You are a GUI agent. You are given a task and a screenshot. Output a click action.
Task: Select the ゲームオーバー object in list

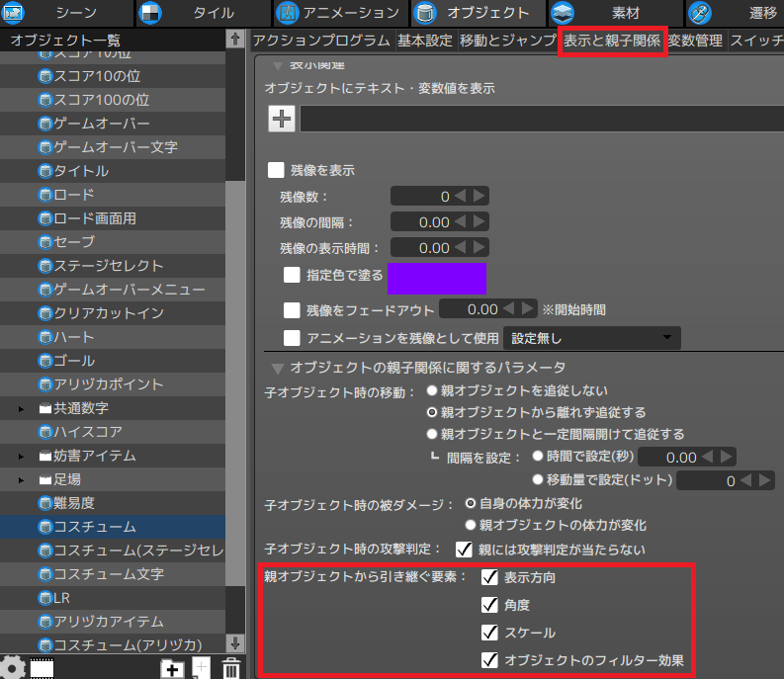click(113, 123)
